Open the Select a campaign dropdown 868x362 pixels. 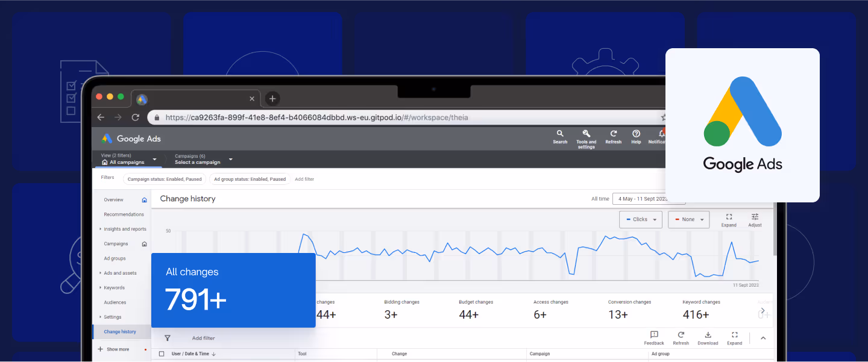coord(204,159)
